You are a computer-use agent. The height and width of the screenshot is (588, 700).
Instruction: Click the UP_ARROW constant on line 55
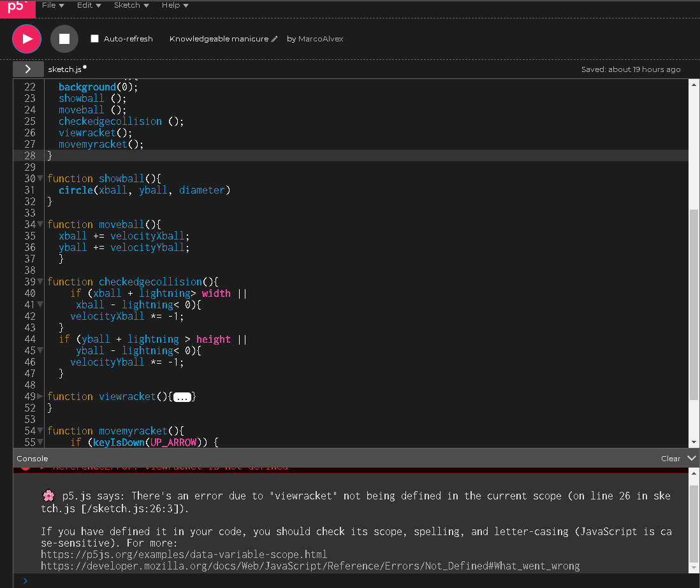click(x=173, y=443)
